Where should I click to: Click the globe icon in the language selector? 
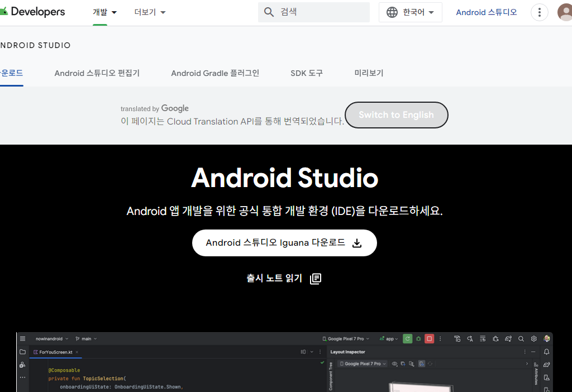click(392, 12)
